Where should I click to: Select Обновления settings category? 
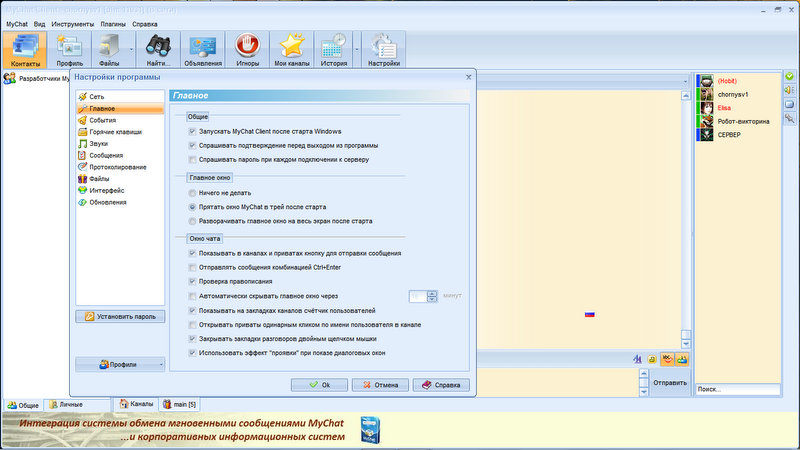pos(120,202)
